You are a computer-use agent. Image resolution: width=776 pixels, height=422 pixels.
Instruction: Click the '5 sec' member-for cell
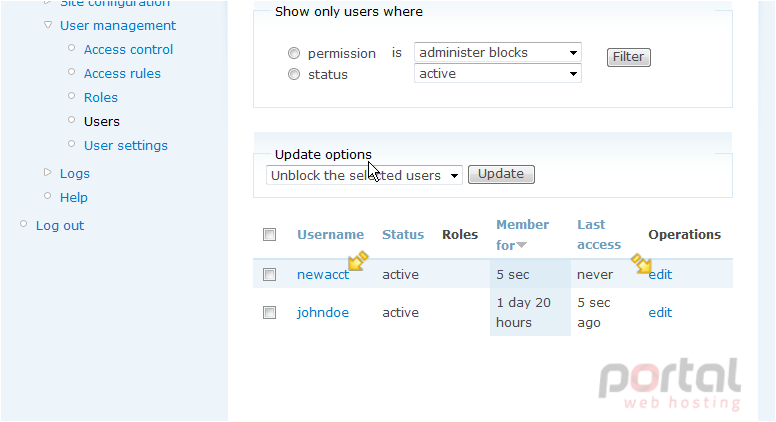click(x=513, y=275)
